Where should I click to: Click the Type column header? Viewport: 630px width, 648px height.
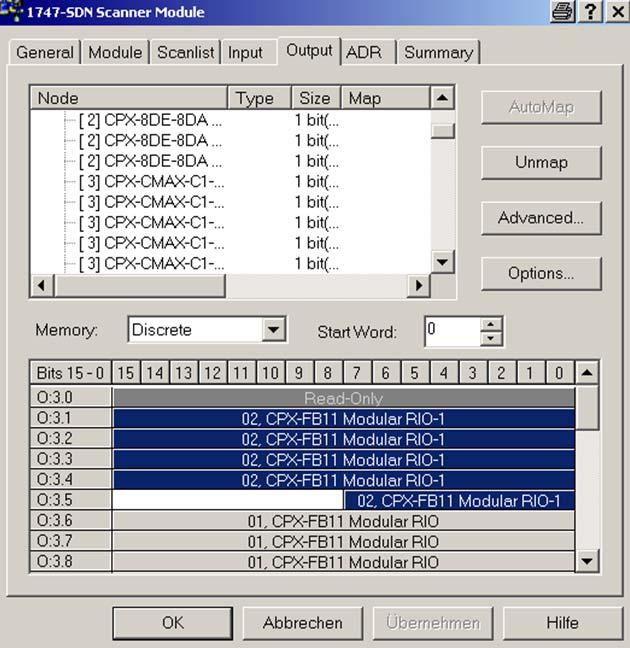pos(259,98)
